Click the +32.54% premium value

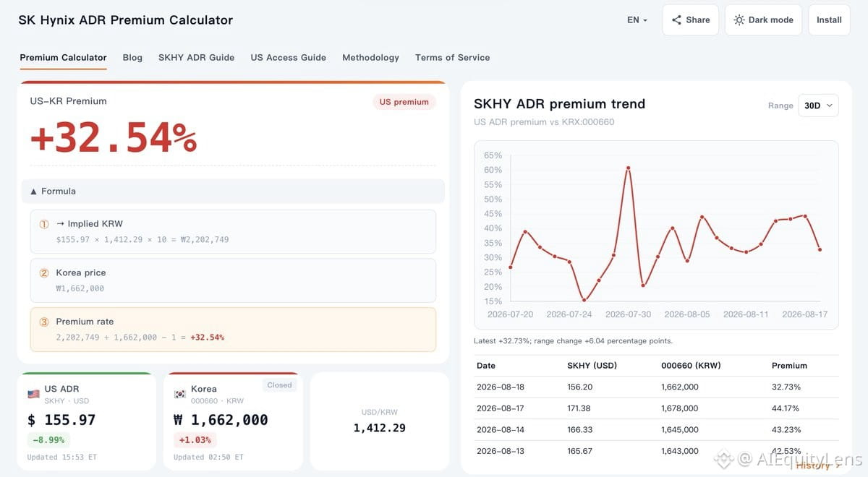click(114, 137)
